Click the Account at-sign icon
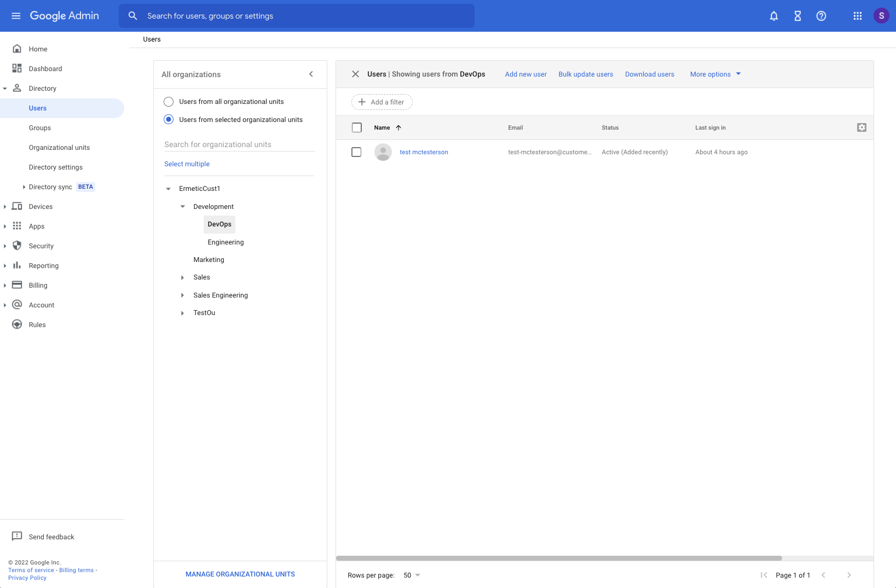Screen dimensions: 896x588 17,305
